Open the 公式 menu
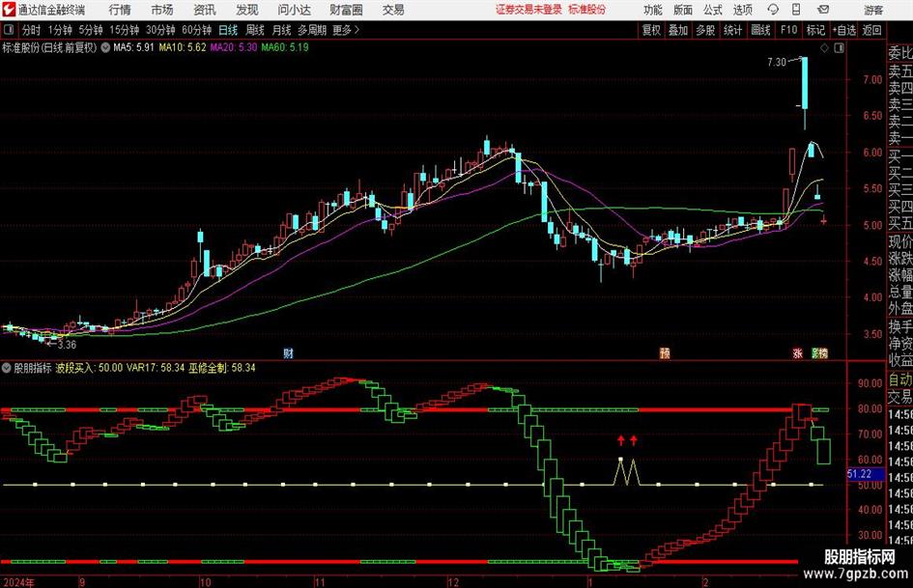The height and width of the screenshot is (588, 913). click(x=713, y=10)
